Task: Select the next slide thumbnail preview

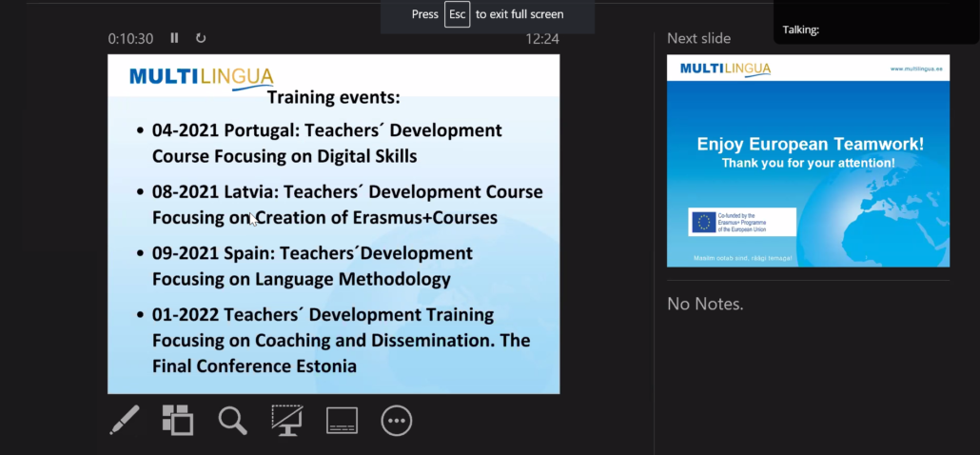Action: (x=808, y=161)
